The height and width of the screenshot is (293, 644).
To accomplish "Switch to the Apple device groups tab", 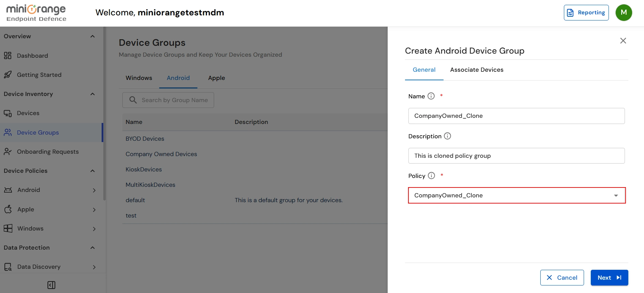I will (x=216, y=78).
